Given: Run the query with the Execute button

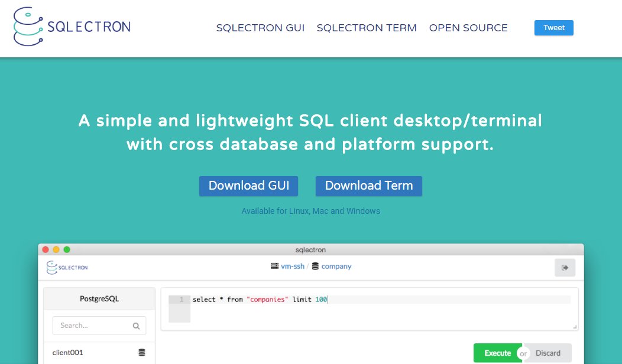Looking at the screenshot, I should [x=497, y=353].
